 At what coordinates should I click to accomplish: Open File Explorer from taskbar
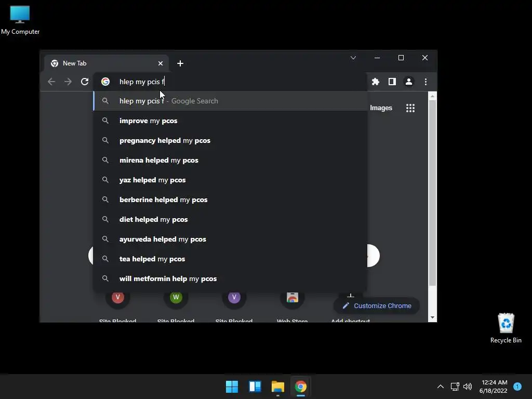pos(277,387)
